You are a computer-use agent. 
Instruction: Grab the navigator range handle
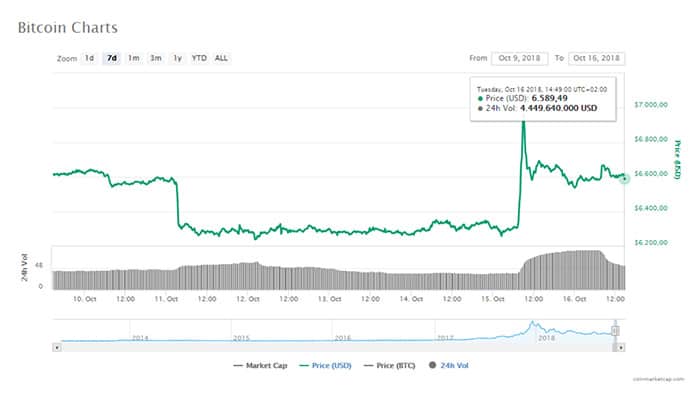(x=615, y=331)
